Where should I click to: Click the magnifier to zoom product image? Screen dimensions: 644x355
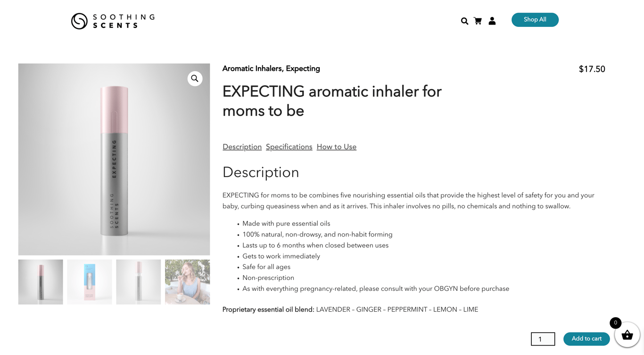(195, 78)
